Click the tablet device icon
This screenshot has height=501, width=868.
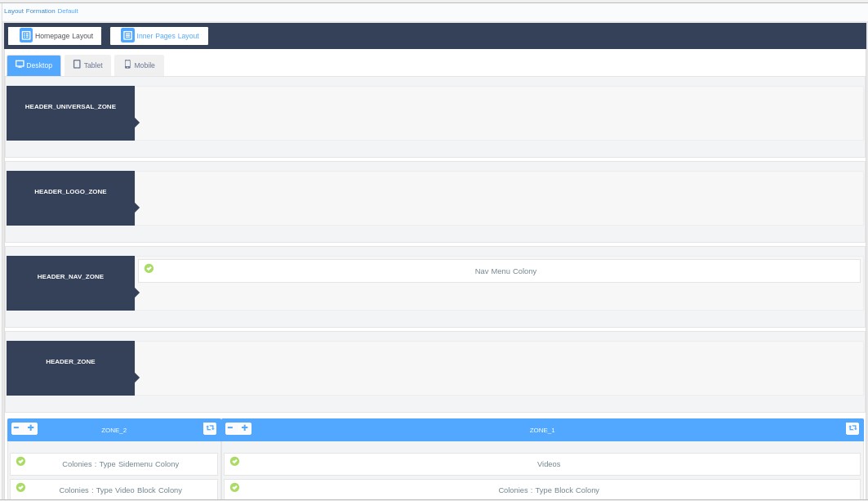pyautogui.click(x=77, y=65)
